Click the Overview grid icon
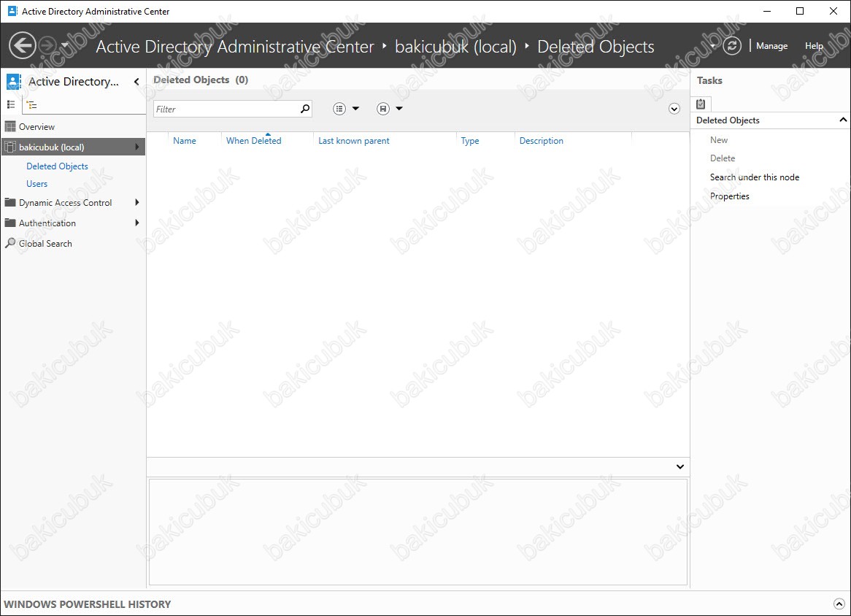This screenshot has height=616, width=851. (9, 126)
